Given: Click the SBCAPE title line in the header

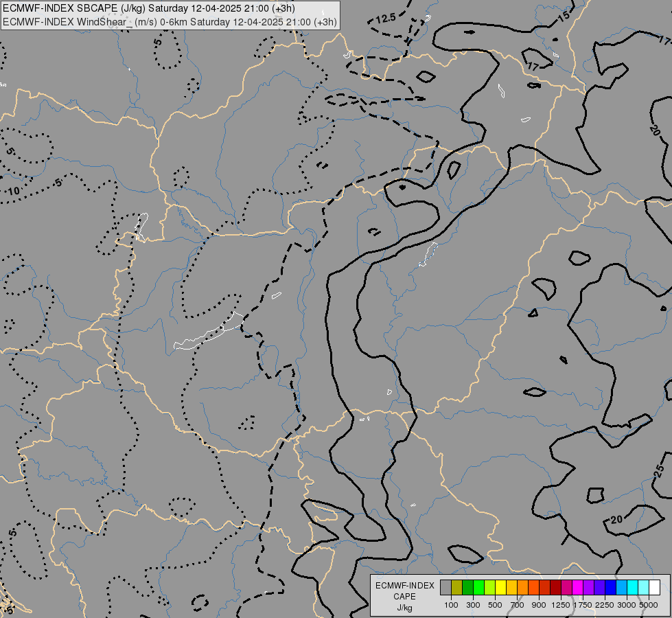Looking at the screenshot, I should point(149,8).
